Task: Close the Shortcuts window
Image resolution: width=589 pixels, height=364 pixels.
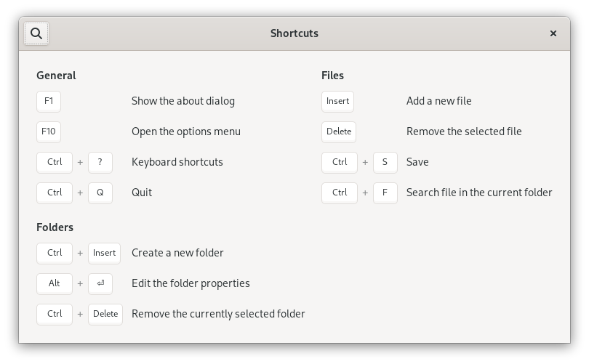Action: click(x=553, y=33)
